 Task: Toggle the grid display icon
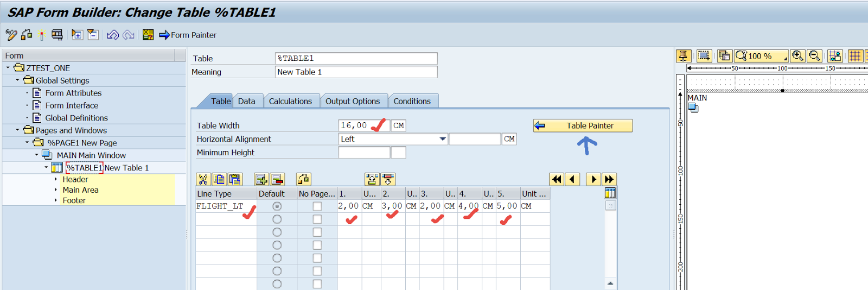pyautogui.click(x=856, y=55)
